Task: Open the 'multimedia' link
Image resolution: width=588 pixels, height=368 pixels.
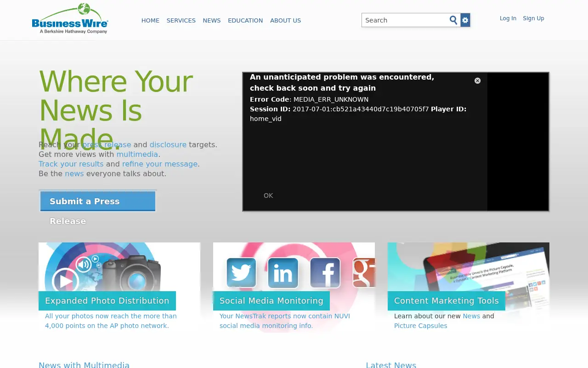Action: tap(137, 154)
